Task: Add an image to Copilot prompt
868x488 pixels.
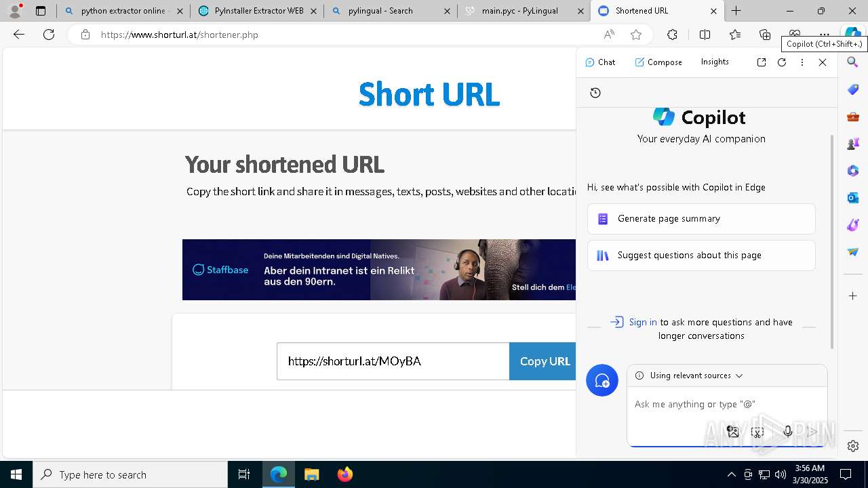Action: click(x=732, y=431)
